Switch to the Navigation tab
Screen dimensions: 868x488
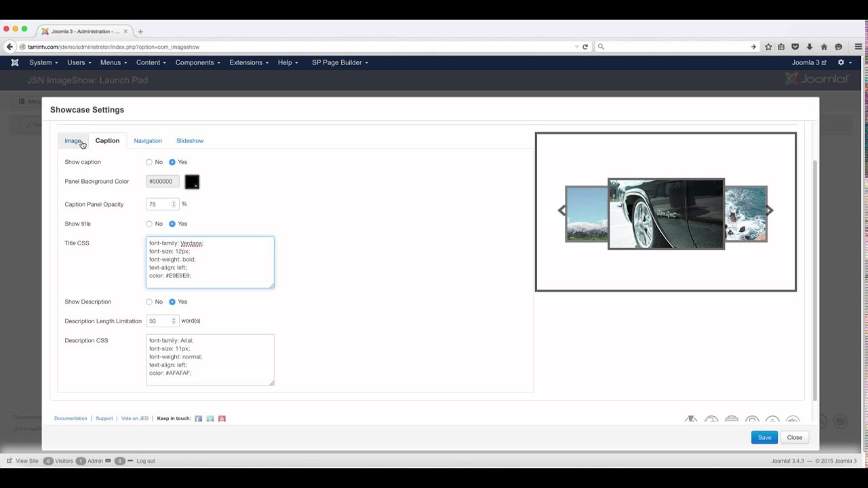click(148, 141)
